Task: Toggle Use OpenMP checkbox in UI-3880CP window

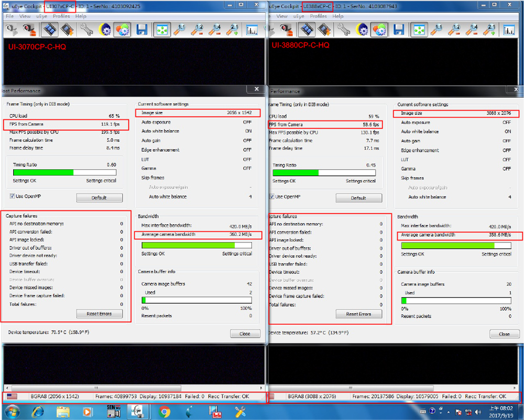Action: (272, 197)
